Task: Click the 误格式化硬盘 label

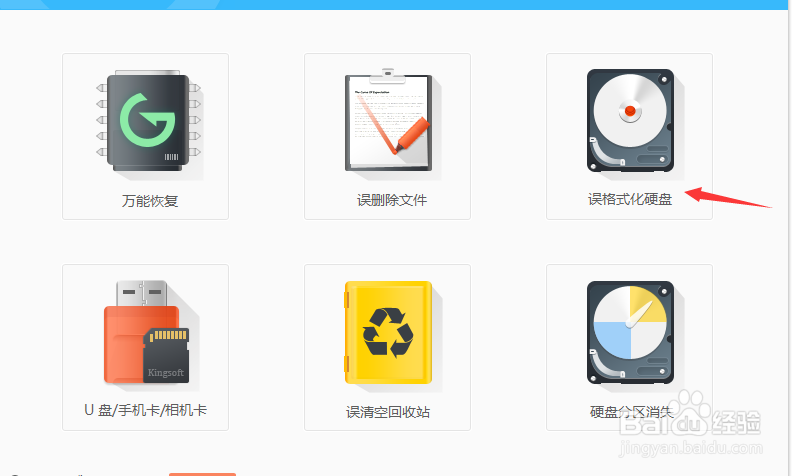Action: point(630,199)
